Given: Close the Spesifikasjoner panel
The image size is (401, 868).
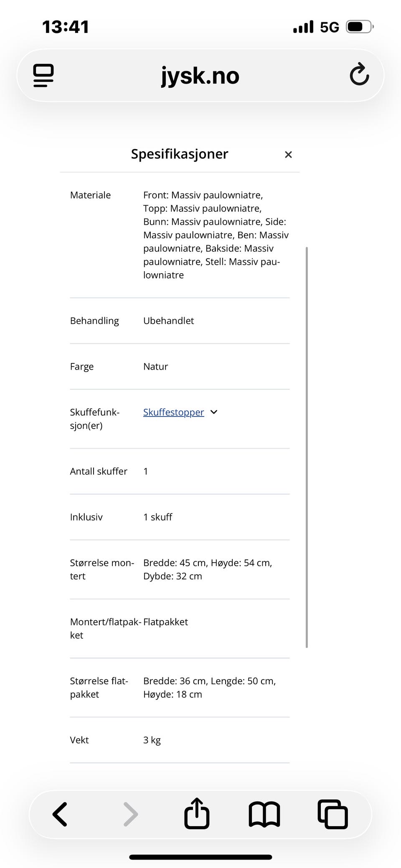Looking at the screenshot, I should pyautogui.click(x=288, y=155).
